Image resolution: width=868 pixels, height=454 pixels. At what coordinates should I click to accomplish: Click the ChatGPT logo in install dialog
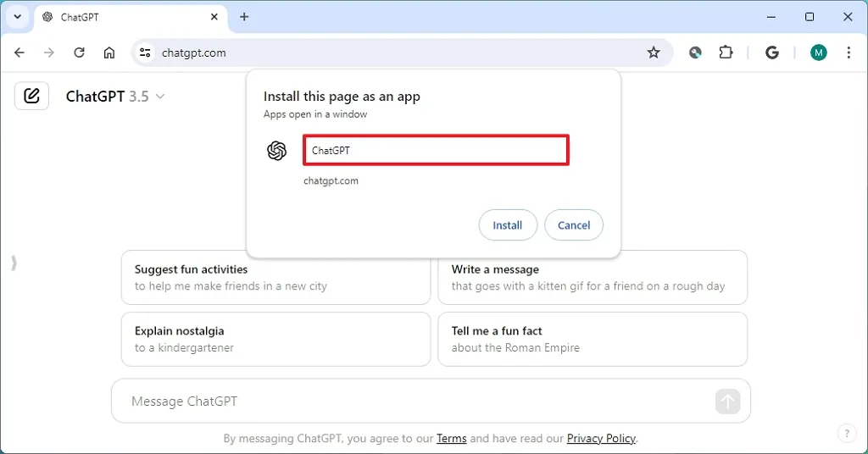tap(277, 151)
